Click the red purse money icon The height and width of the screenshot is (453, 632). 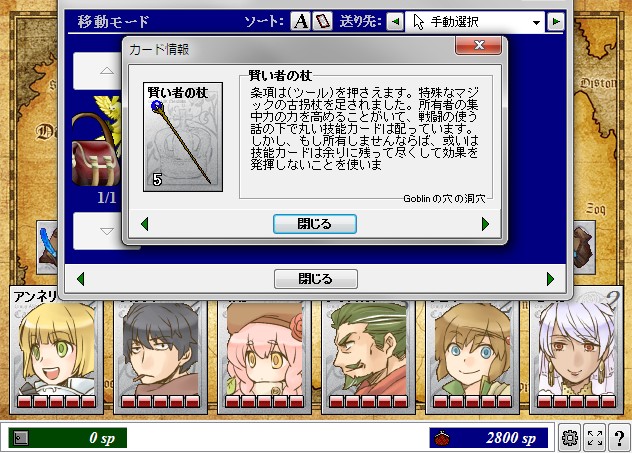click(x=443, y=438)
